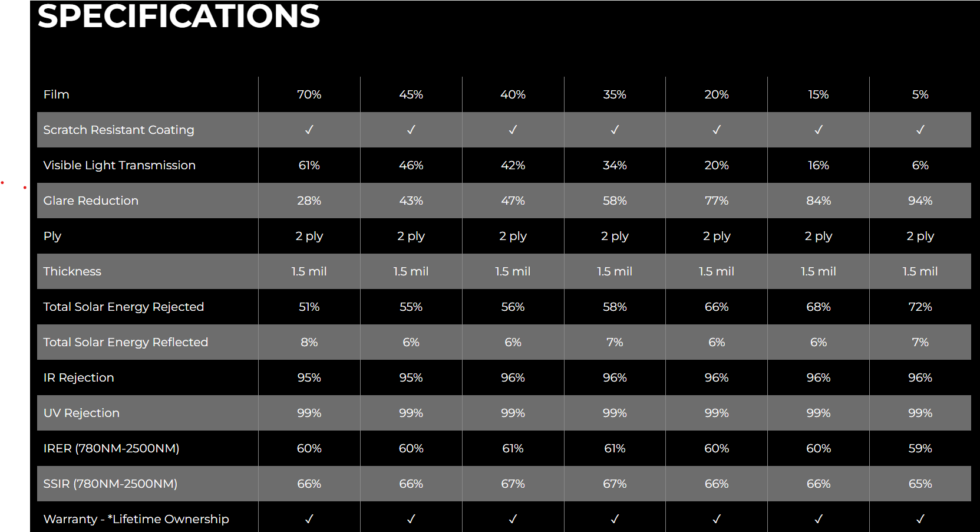Click the SPECIFICATIONS heading
The height and width of the screenshot is (532, 980).
point(179,16)
